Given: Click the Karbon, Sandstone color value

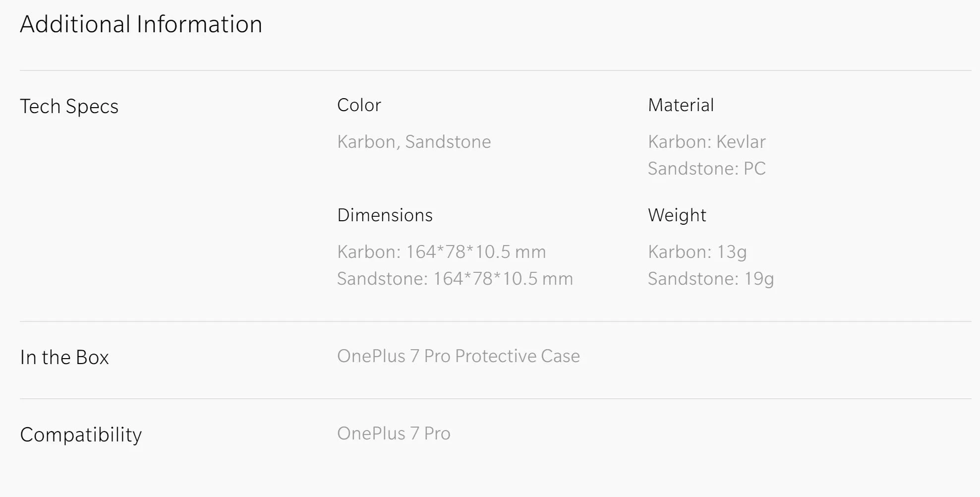Looking at the screenshot, I should [x=414, y=142].
